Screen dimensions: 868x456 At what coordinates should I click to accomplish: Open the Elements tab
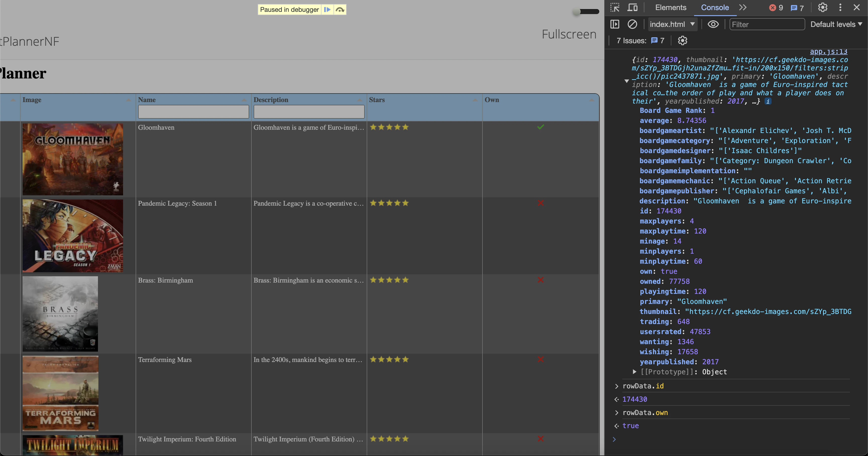[671, 8]
